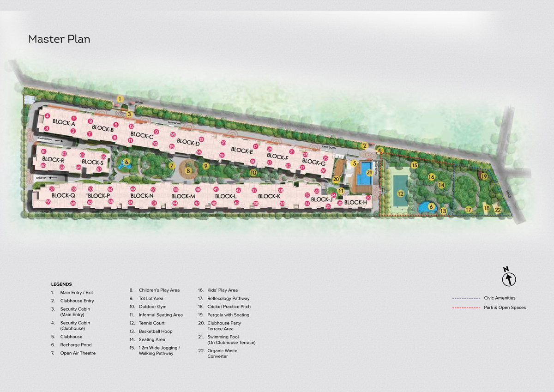Click the BLOCK-S building label

(92, 162)
